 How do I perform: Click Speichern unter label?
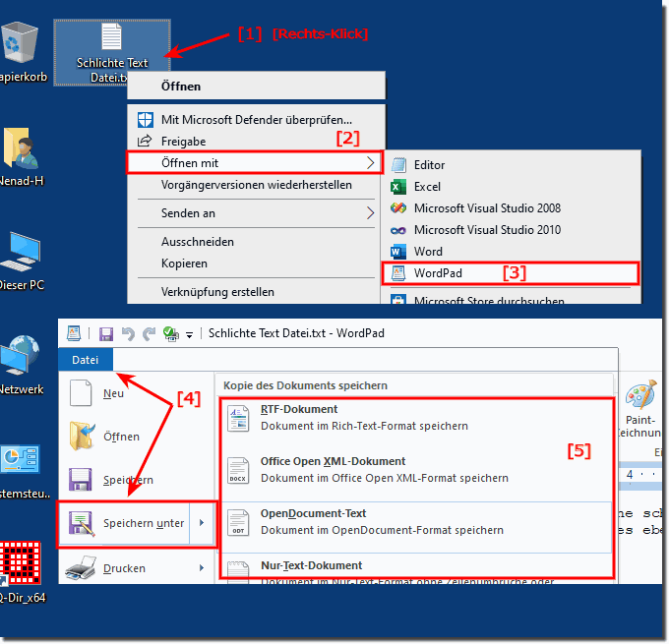(x=144, y=523)
